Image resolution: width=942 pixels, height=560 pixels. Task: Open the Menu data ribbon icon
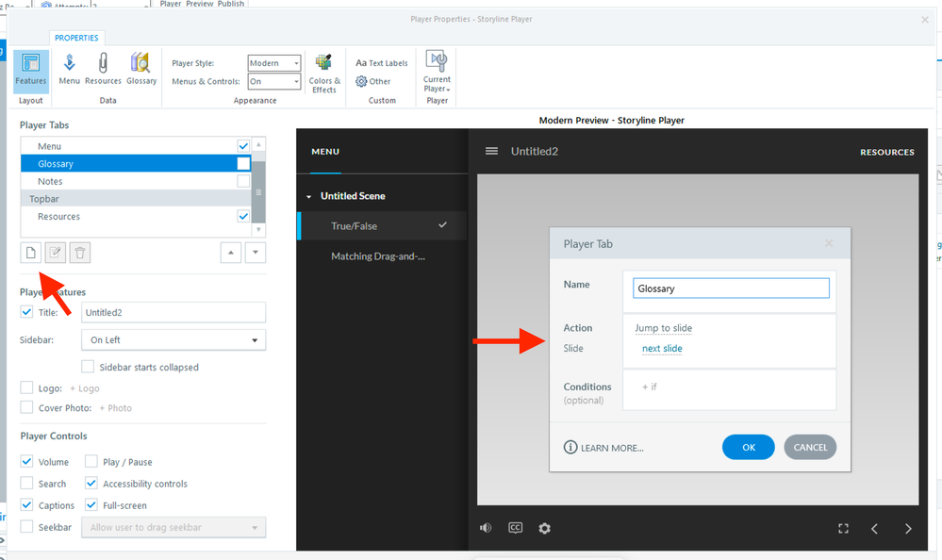[x=69, y=68]
